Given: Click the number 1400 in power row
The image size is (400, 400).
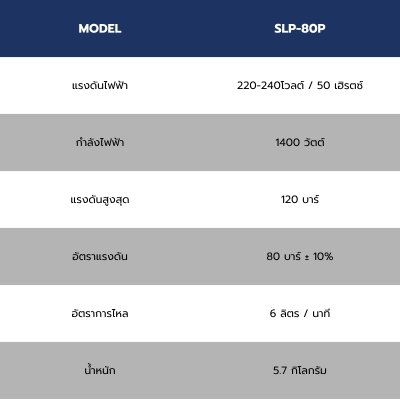Looking at the screenshot, I should click(287, 143).
